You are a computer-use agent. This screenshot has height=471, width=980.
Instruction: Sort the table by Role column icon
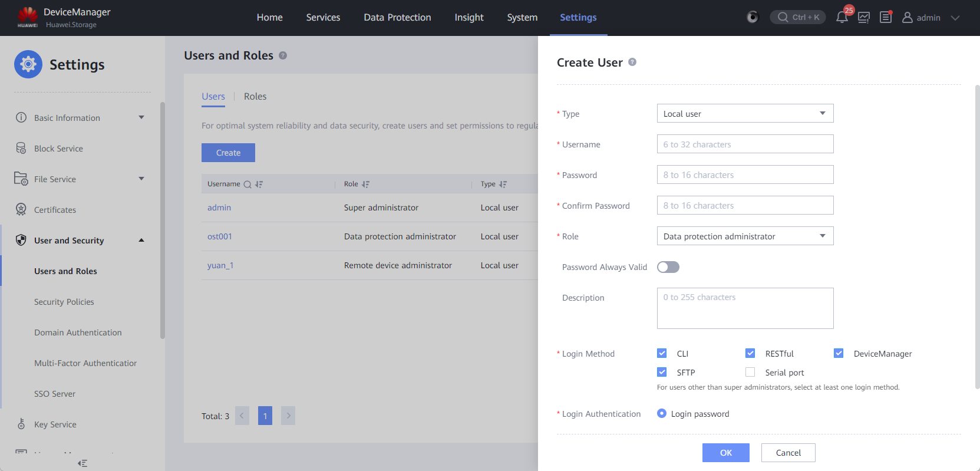(365, 185)
